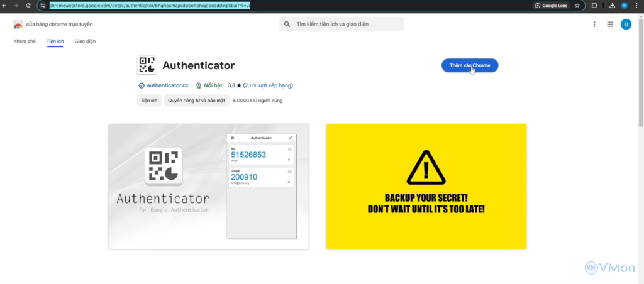Click the browser back arrow
Viewport: 644px width, 284px height.
point(4,5)
